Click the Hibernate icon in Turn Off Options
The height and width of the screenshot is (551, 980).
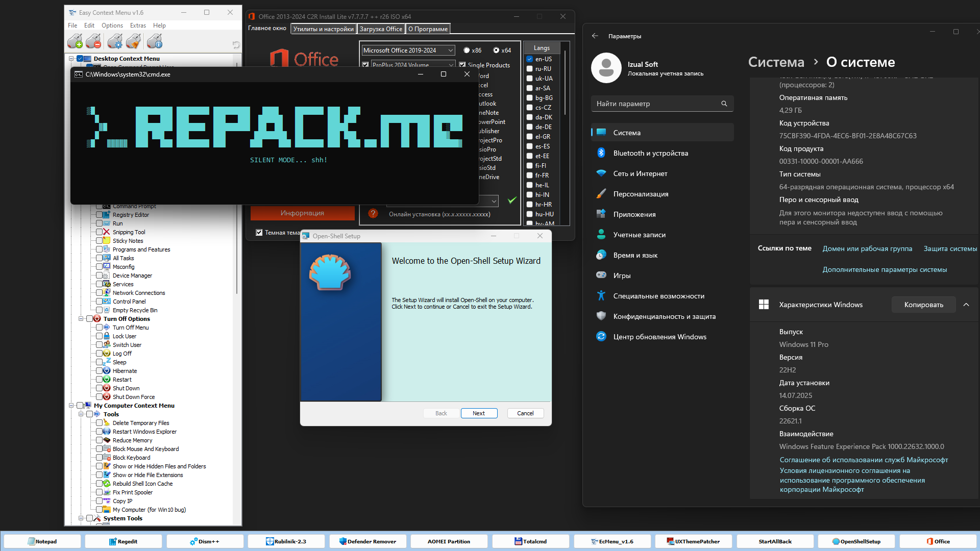tap(107, 371)
